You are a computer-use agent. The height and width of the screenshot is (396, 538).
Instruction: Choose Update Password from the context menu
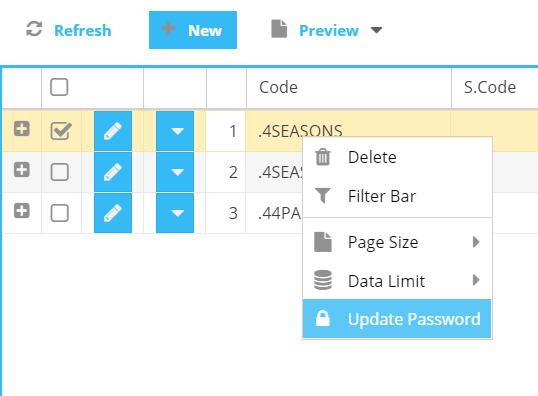pos(397,319)
